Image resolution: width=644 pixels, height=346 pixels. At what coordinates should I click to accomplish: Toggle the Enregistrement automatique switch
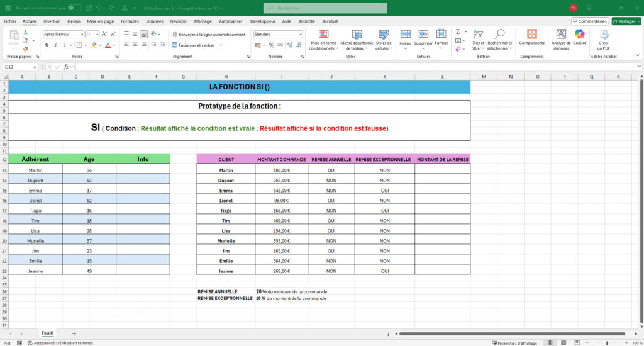point(74,8)
